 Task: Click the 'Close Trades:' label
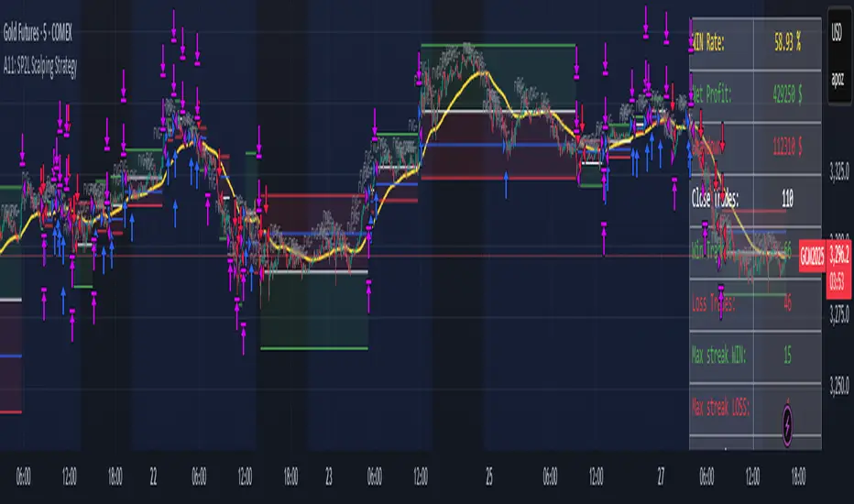715,198
